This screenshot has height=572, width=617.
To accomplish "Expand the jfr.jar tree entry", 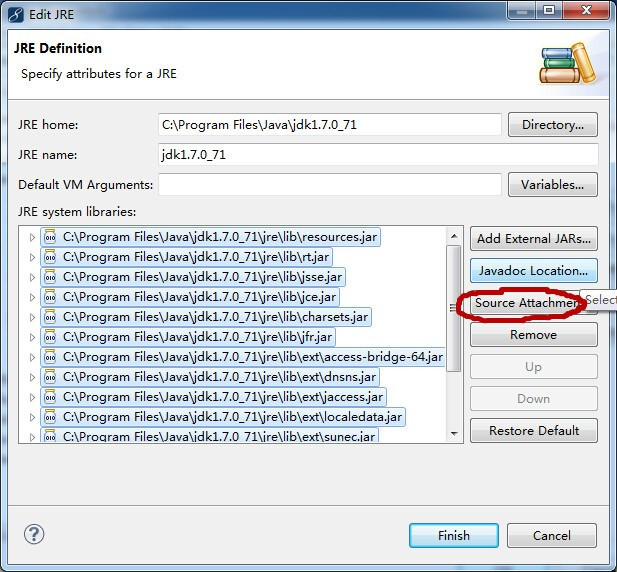I will 32,337.
